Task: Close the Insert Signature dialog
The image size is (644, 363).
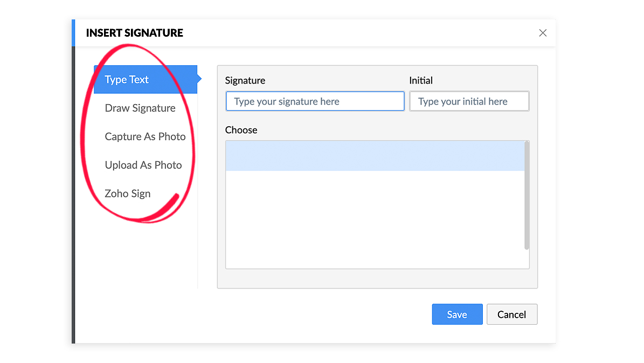Action: [x=543, y=33]
